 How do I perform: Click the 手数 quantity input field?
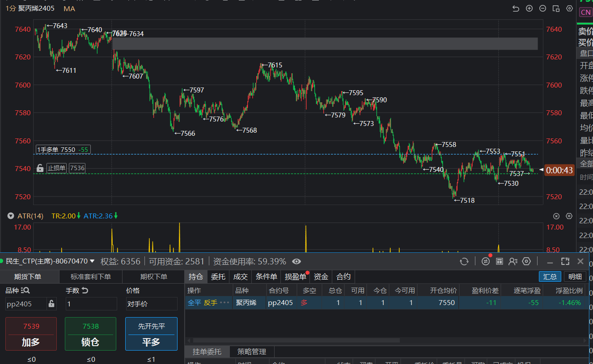(x=91, y=304)
